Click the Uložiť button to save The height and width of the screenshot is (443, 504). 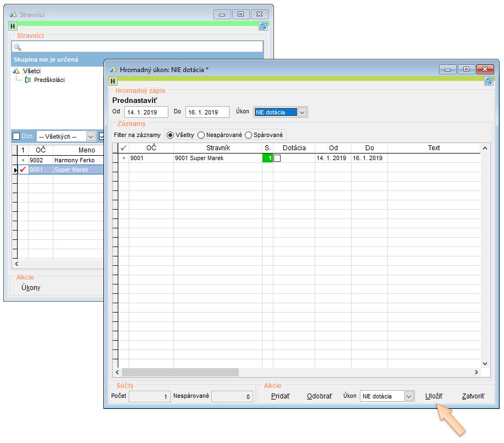tap(434, 396)
